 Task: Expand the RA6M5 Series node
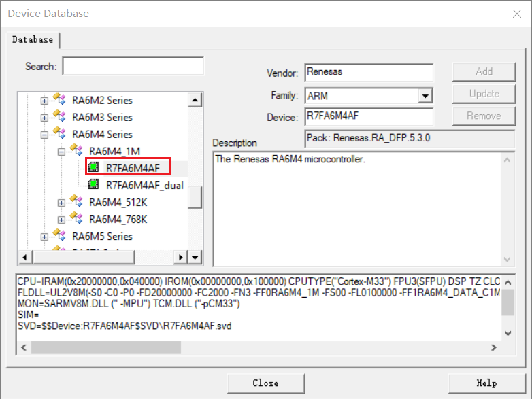tap(44, 237)
